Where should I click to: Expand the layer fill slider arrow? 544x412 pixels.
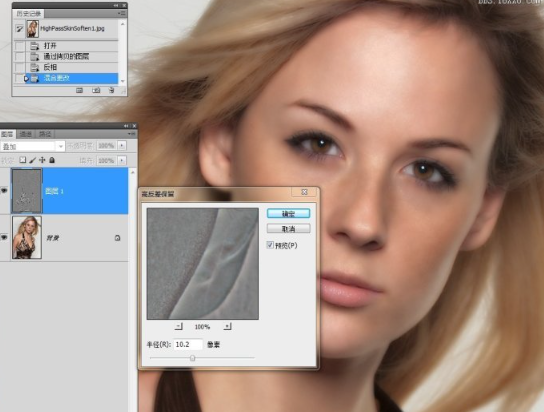[x=122, y=161]
